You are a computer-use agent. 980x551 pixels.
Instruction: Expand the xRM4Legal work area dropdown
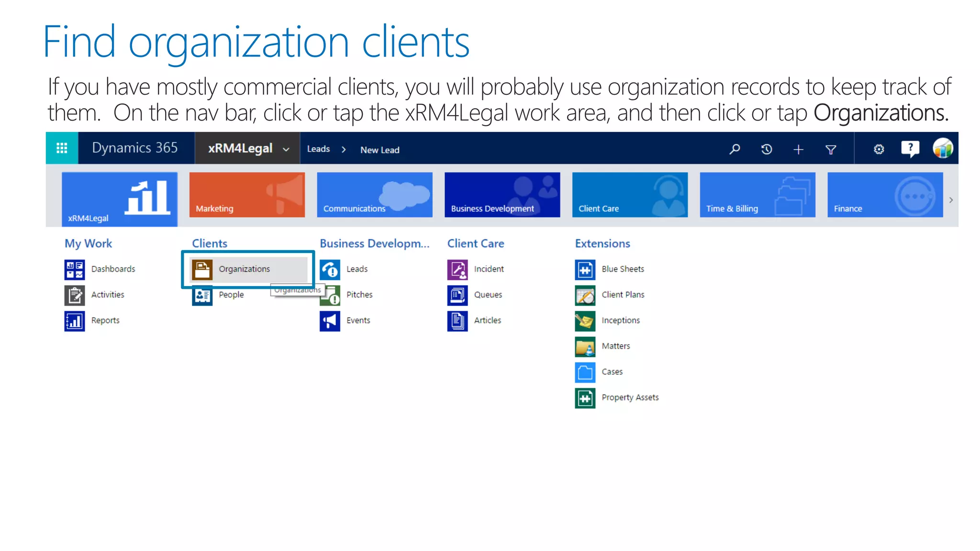click(286, 149)
